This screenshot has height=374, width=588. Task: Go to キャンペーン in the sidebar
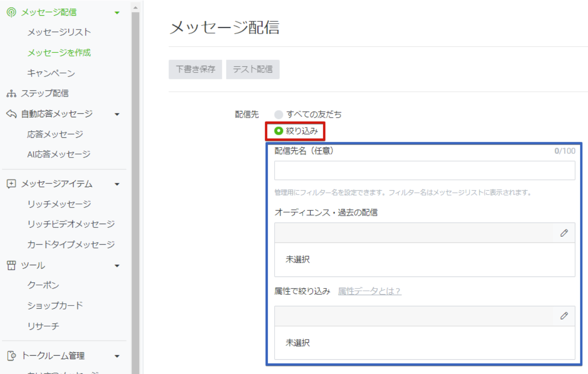pyautogui.click(x=51, y=73)
